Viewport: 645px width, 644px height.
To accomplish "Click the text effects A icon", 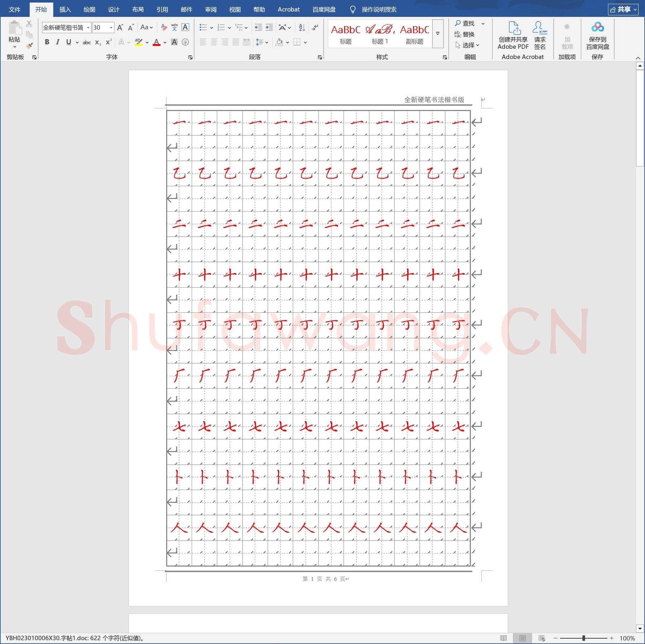I will tap(121, 42).
